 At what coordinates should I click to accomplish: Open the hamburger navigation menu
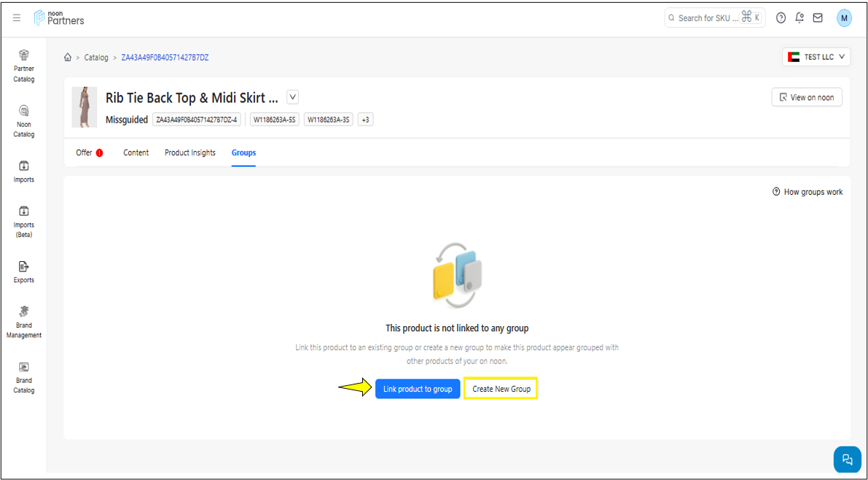click(x=17, y=18)
